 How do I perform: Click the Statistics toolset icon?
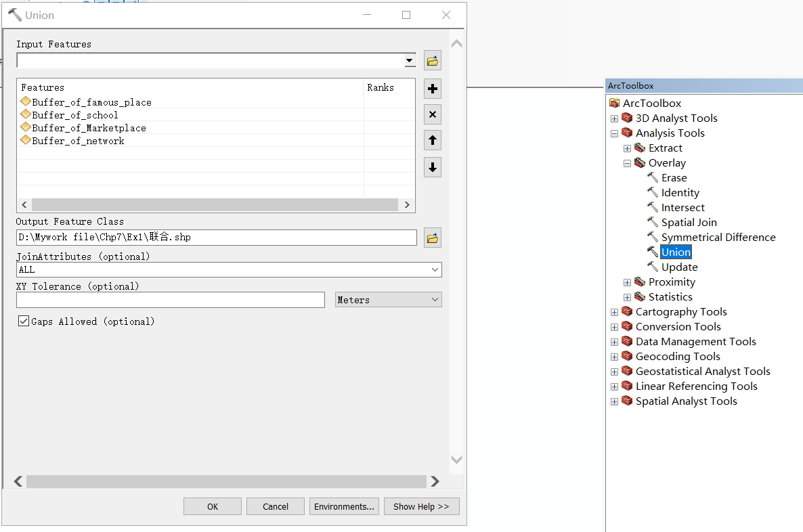(x=640, y=297)
